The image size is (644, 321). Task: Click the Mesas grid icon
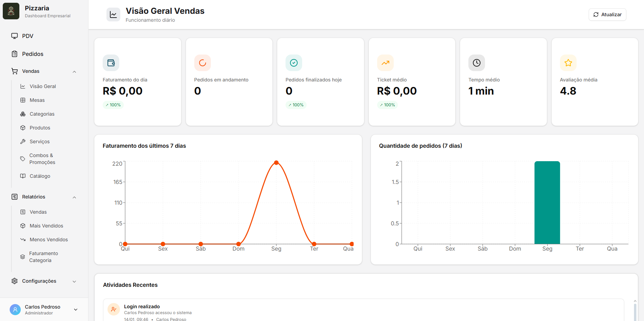pyautogui.click(x=23, y=100)
